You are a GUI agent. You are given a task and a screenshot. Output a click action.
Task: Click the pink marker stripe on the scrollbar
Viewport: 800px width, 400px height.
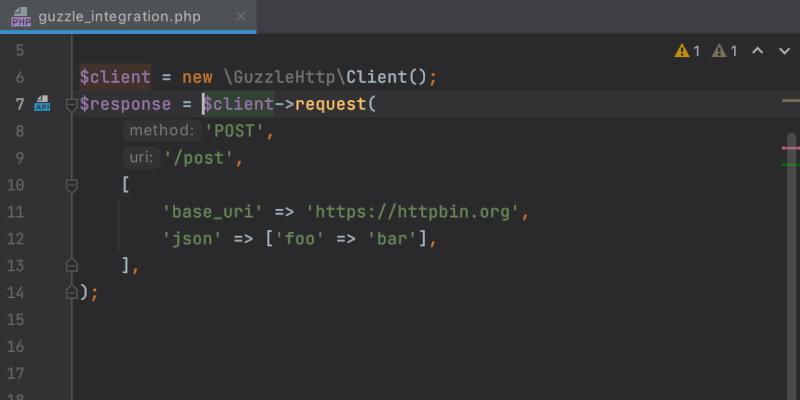point(790,148)
